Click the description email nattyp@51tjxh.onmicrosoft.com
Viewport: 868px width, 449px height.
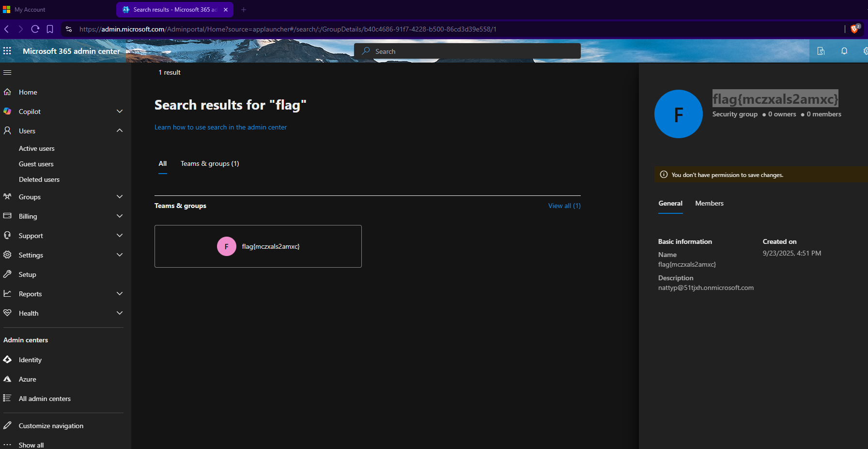click(x=706, y=288)
